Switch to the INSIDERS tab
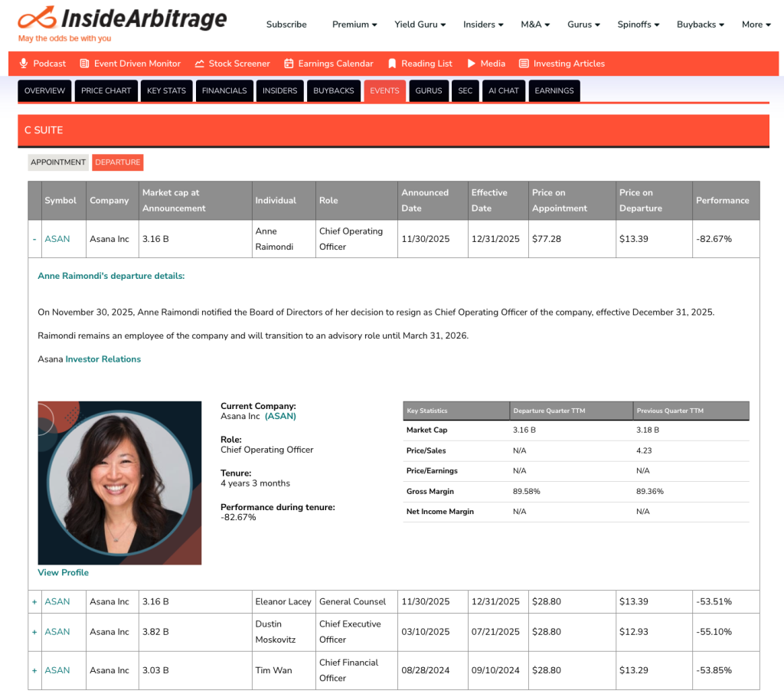This screenshot has height=694, width=784. pyautogui.click(x=280, y=90)
